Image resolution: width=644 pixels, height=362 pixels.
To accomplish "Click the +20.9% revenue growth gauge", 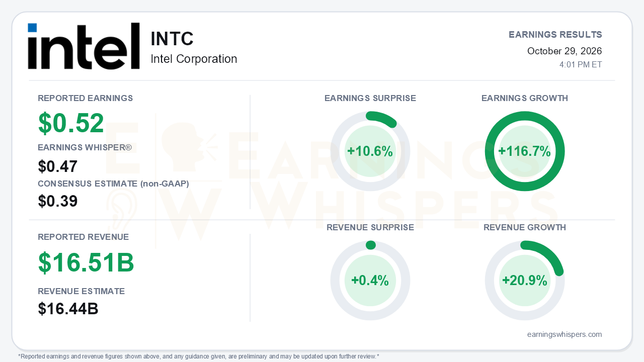I will [525, 281].
